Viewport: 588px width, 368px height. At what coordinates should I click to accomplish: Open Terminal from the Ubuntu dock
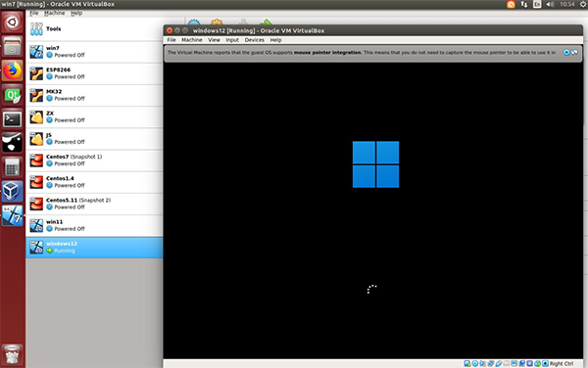point(13,119)
